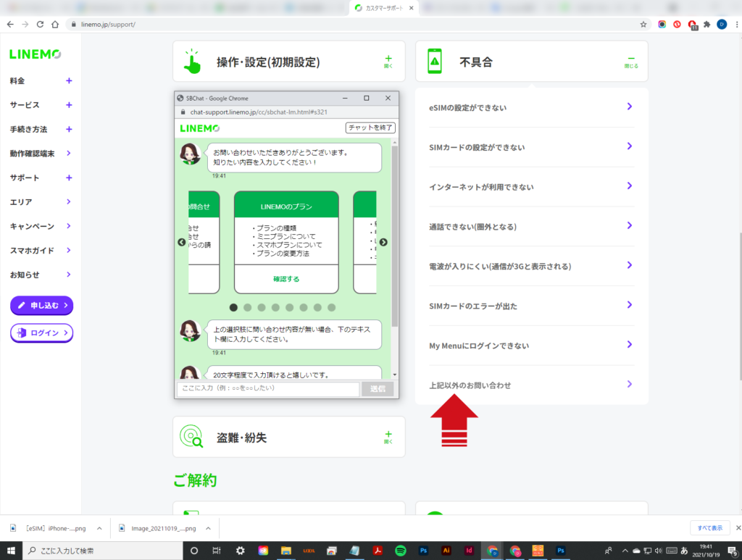Screen dimensions: 742x560
Task: Open Adobe Acrobat from the taskbar
Action: [377, 551]
